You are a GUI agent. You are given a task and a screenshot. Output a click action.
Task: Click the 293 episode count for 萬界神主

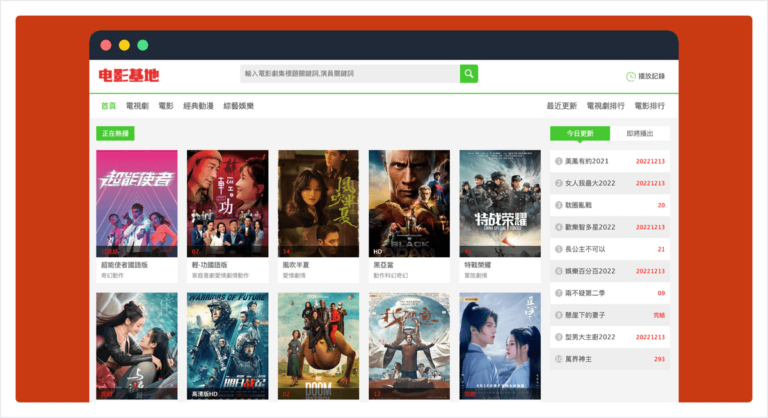coord(659,359)
